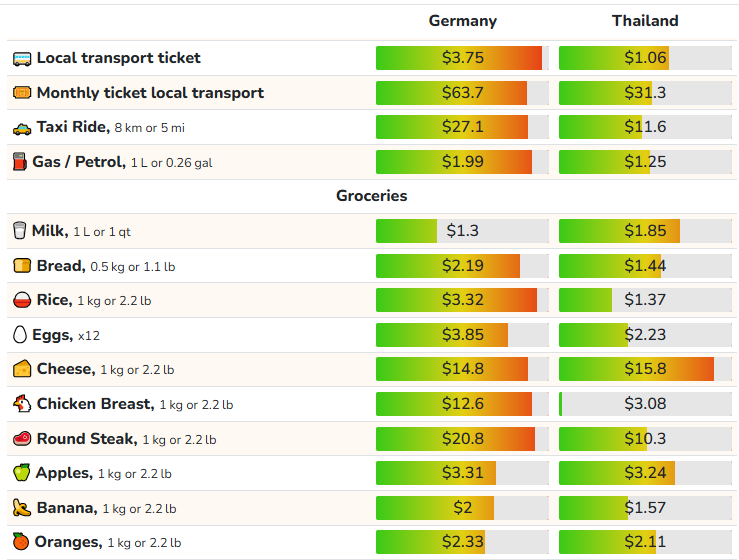
Task: Click the taxi icon next to Taxi Ride
Action: click(x=22, y=128)
